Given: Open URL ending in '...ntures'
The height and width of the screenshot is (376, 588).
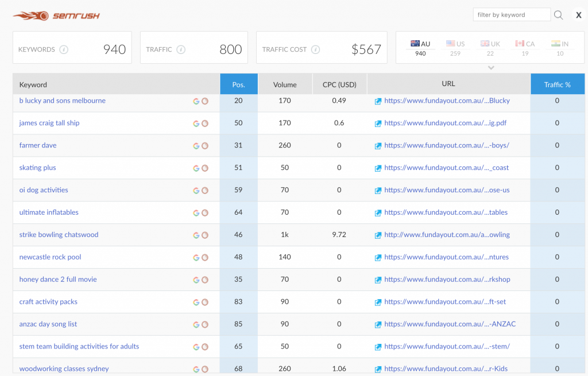Looking at the screenshot, I should 447,257.
